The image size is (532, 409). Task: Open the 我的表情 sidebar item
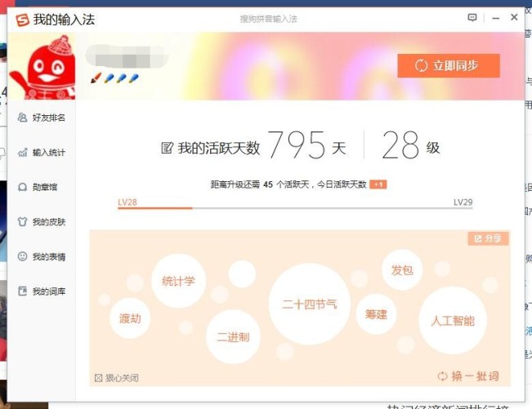(x=42, y=256)
